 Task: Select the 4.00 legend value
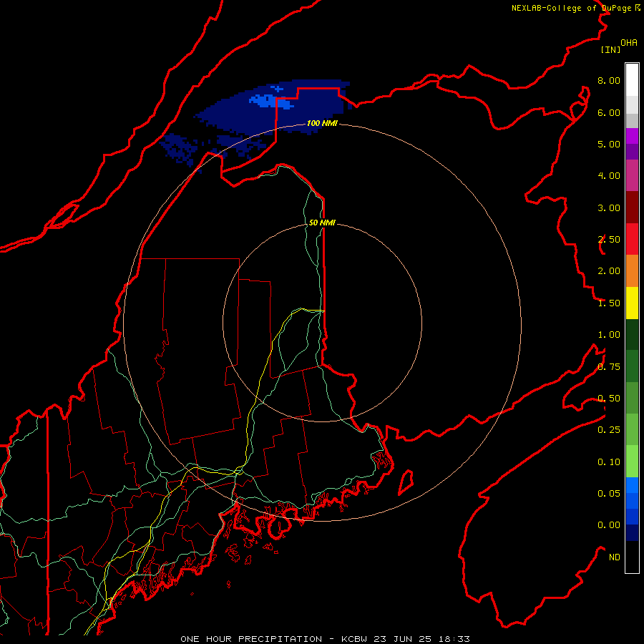coord(609,176)
